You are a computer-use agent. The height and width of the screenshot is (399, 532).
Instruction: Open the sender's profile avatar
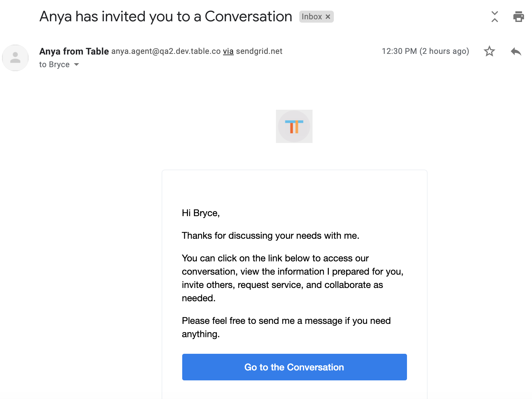[15, 58]
